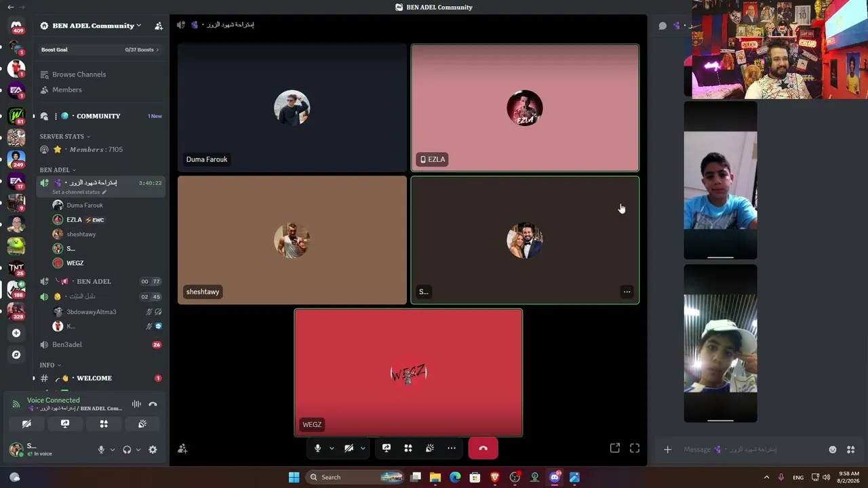This screenshot has width=868, height=488.
Task: Open the BEN ADEL Community server menu
Action: coord(91,26)
